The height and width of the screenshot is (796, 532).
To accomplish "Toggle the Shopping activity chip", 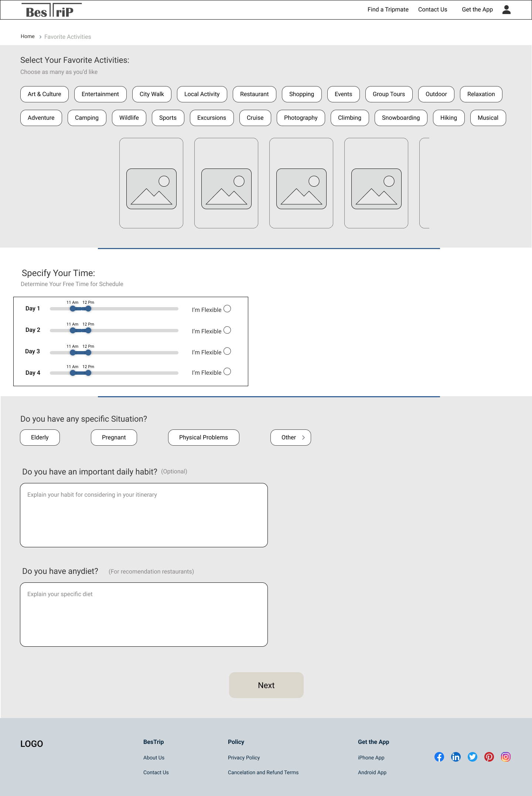I will tap(302, 94).
